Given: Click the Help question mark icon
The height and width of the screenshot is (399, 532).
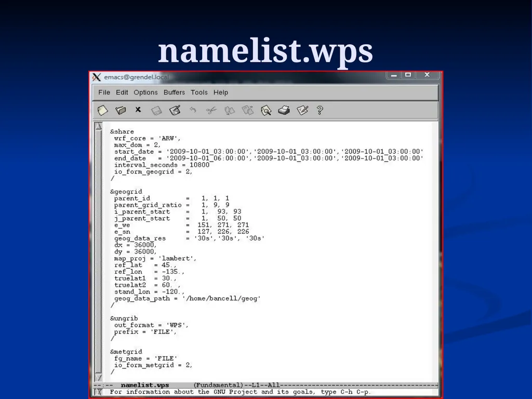Looking at the screenshot, I should point(320,110).
